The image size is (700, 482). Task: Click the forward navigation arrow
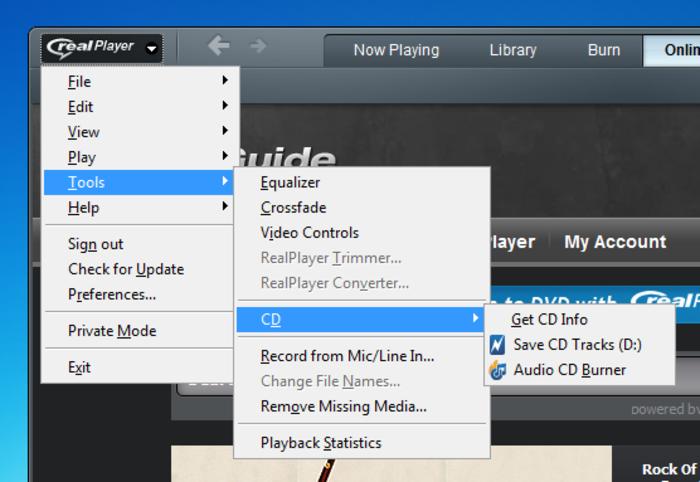258,46
